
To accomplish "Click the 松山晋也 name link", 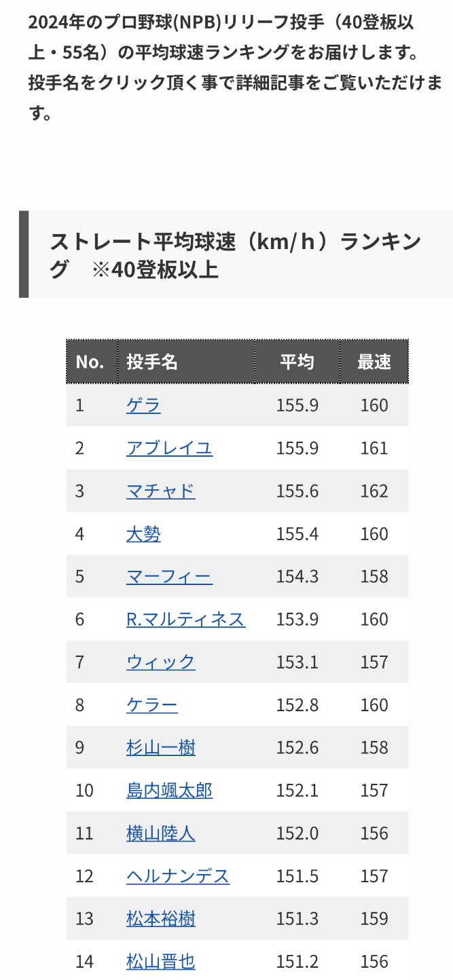I will click(x=160, y=962).
